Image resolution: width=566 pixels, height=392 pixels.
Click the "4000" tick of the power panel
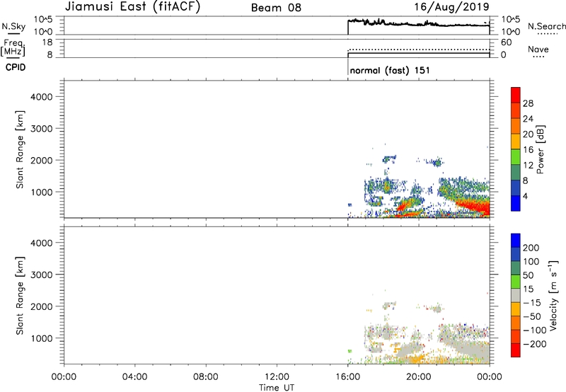(x=42, y=97)
